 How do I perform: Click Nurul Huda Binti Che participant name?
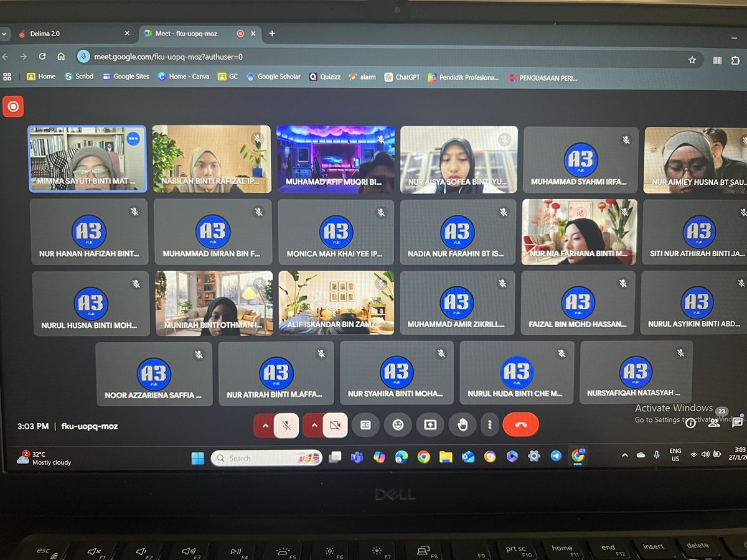pyautogui.click(x=515, y=393)
